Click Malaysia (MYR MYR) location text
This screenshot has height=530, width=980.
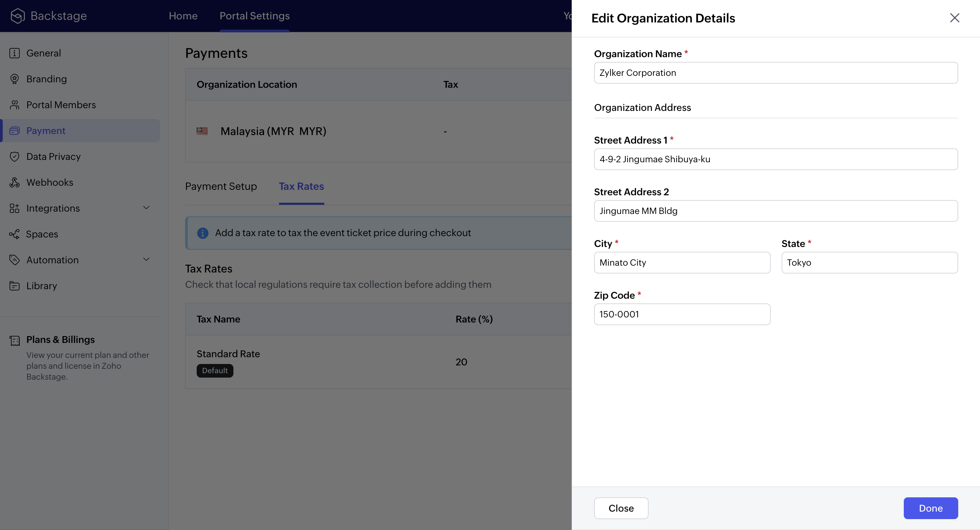click(273, 131)
